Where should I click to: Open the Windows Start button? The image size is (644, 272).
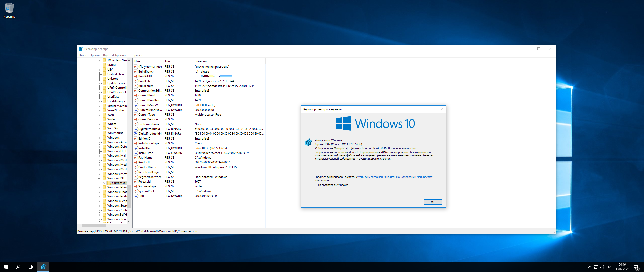pos(6,267)
